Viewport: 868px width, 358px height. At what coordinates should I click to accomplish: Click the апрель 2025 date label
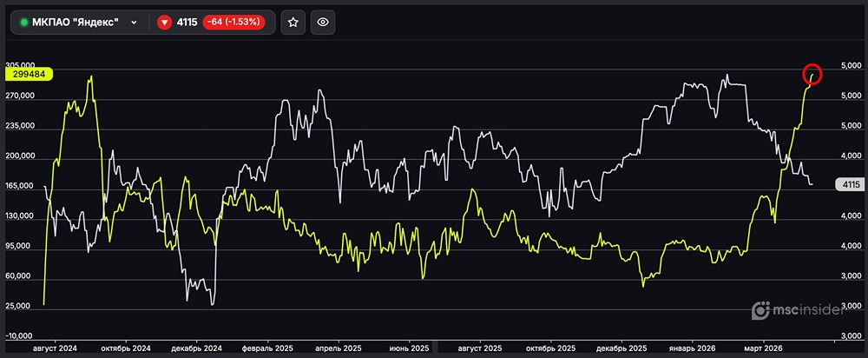(x=339, y=347)
